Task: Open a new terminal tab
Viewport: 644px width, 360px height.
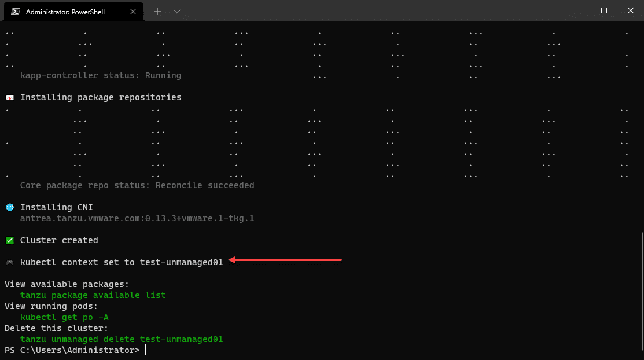Action: click(157, 12)
